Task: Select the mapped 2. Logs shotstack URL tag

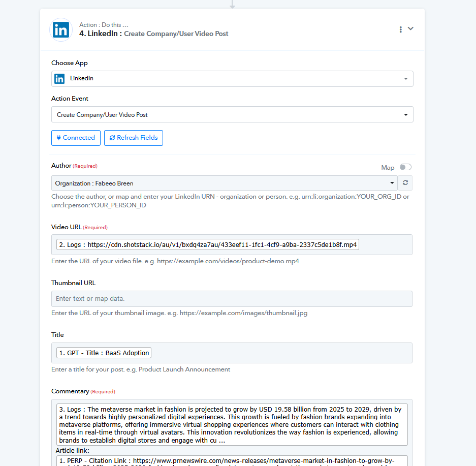Action: [208, 244]
